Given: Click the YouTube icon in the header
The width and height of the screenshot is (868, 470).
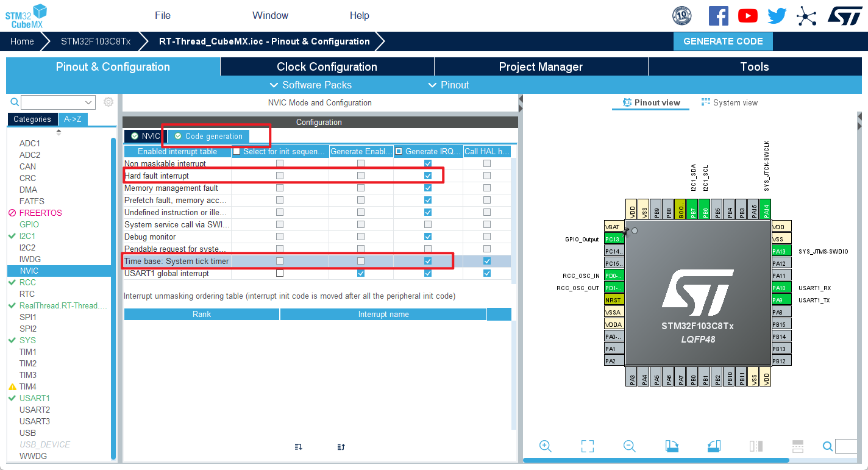Looking at the screenshot, I should click(748, 16).
